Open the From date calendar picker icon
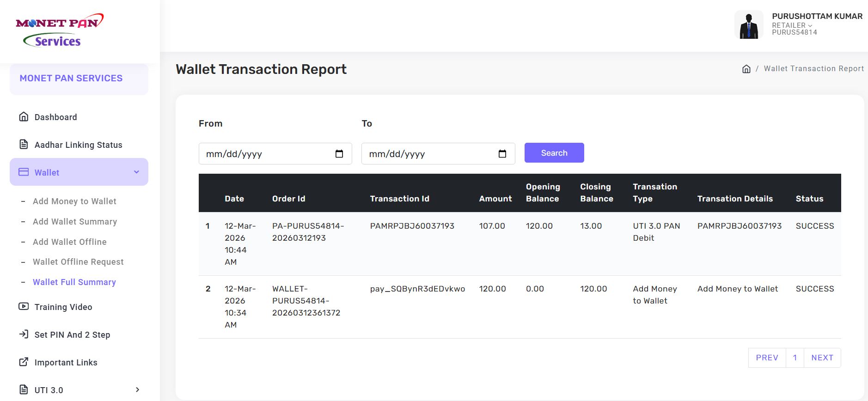This screenshot has height=401, width=868. (x=339, y=154)
